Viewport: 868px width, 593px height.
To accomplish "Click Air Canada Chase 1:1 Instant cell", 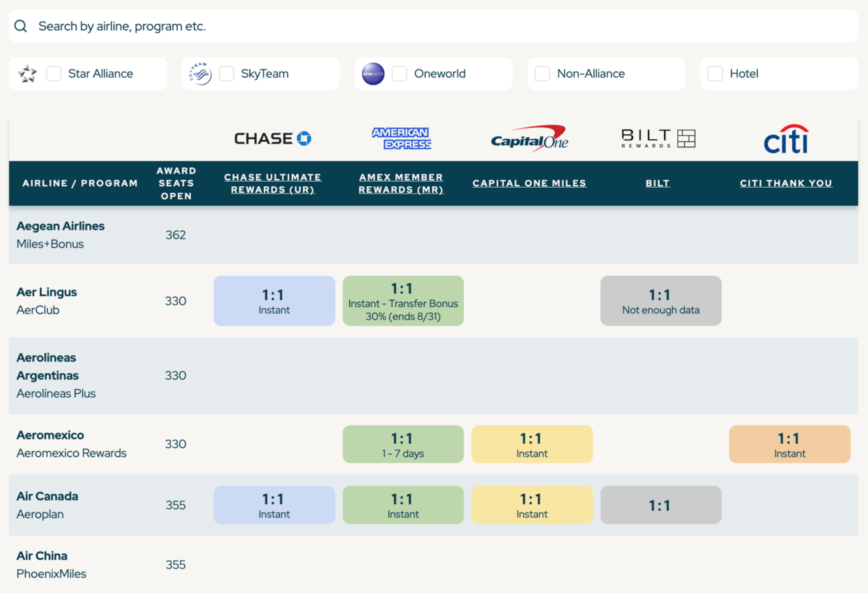I will tap(274, 505).
